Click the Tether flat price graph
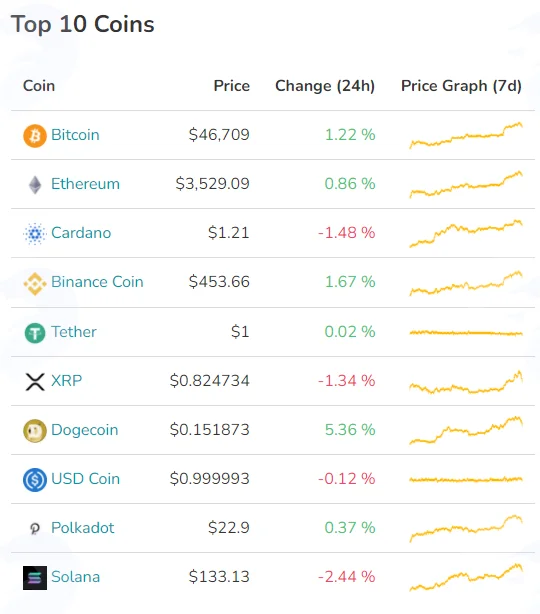This screenshot has height=614, width=540. pyautogui.click(x=466, y=333)
